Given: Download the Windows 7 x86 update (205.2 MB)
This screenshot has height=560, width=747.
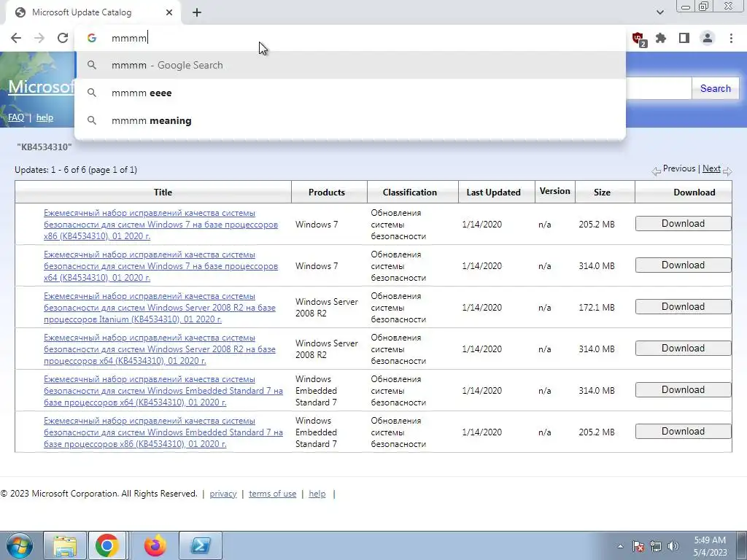Looking at the screenshot, I should coord(683,224).
